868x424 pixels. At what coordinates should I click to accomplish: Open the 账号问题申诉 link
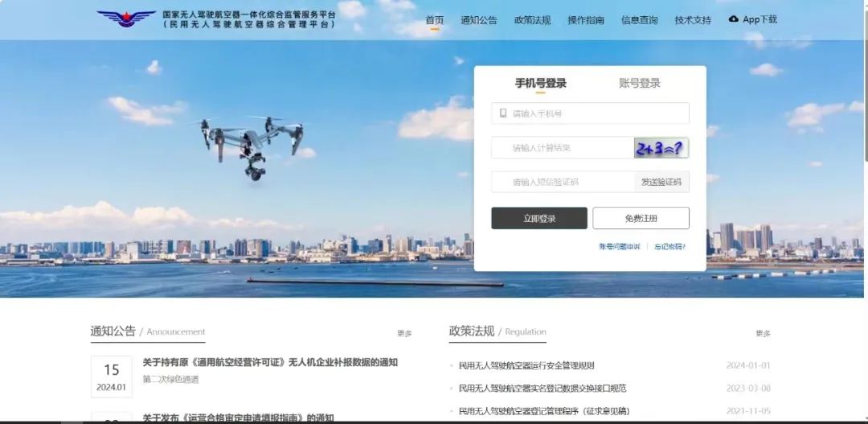click(x=620, y=247)
